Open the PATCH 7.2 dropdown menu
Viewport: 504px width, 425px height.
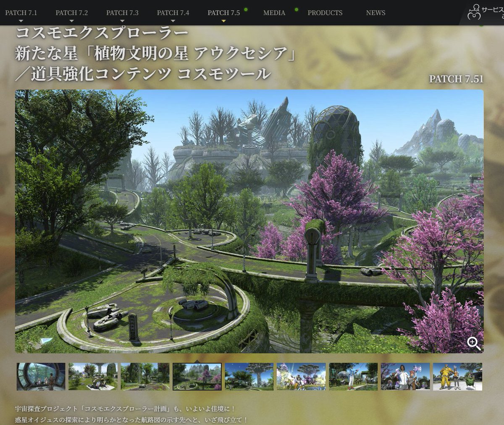pos(71,13)
